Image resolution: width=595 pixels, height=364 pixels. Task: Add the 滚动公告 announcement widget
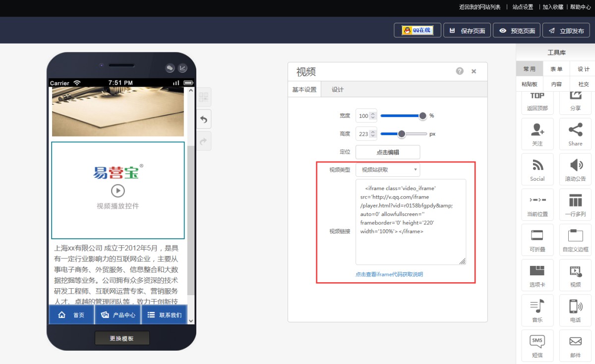click(575, 169)
